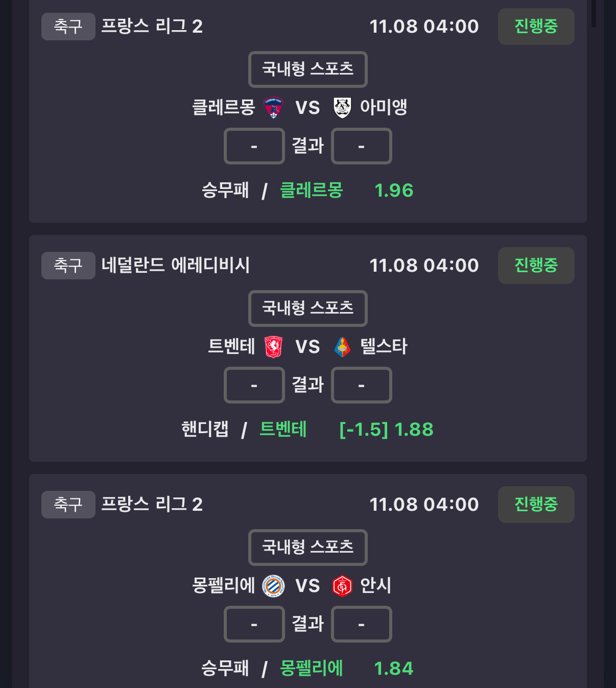Click 축구 badge on the 에레디비시 card
Image resolution: width=616 pixels, height=688 pixels.
click(68, 266)
